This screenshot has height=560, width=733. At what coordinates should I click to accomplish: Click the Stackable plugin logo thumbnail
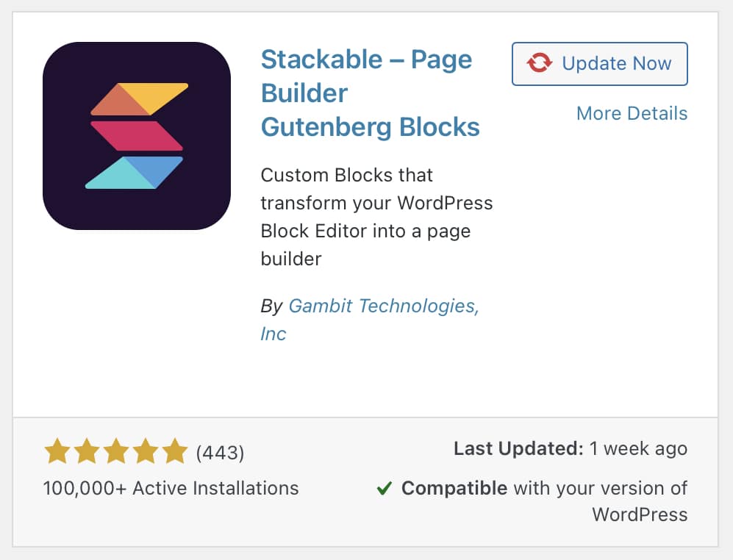tap(137, 136)
